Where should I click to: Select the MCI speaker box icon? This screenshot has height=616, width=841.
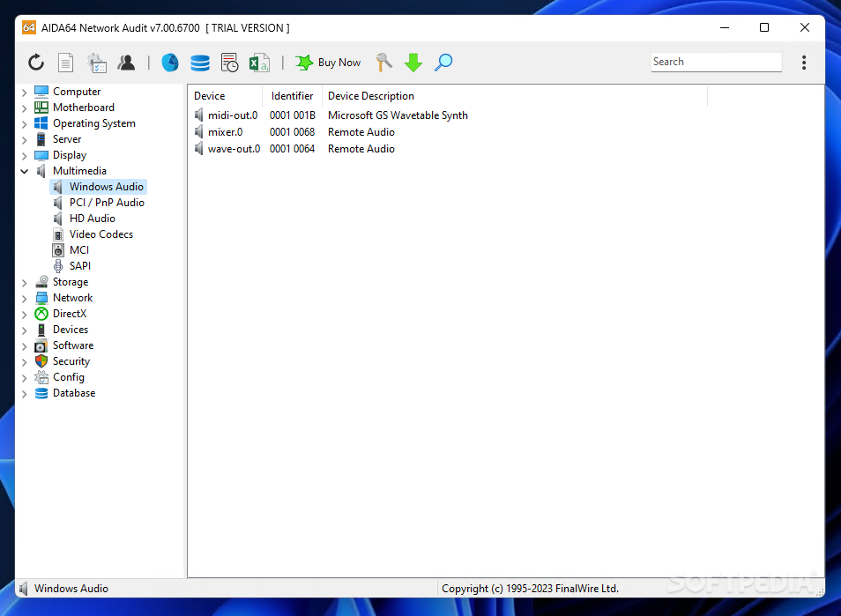tap(58, 250)
